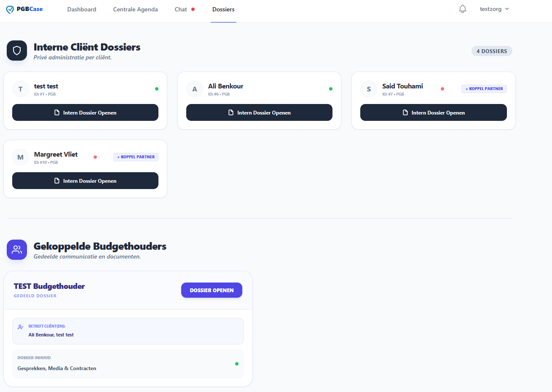Click the 'M' avatar of Margreet Vliet
Viewport: 552px width, 392px height.
[x=21, y=157]
